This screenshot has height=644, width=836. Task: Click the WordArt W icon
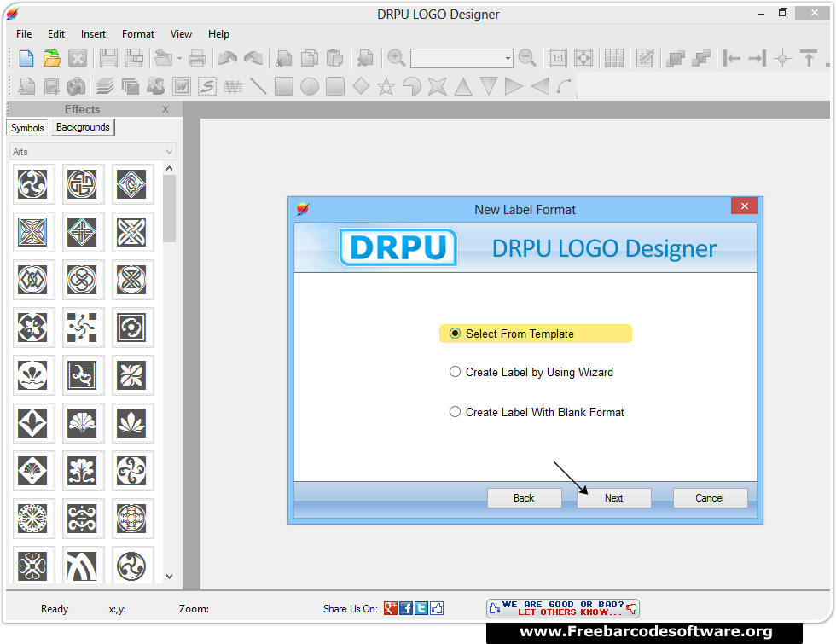pos(181,86)
